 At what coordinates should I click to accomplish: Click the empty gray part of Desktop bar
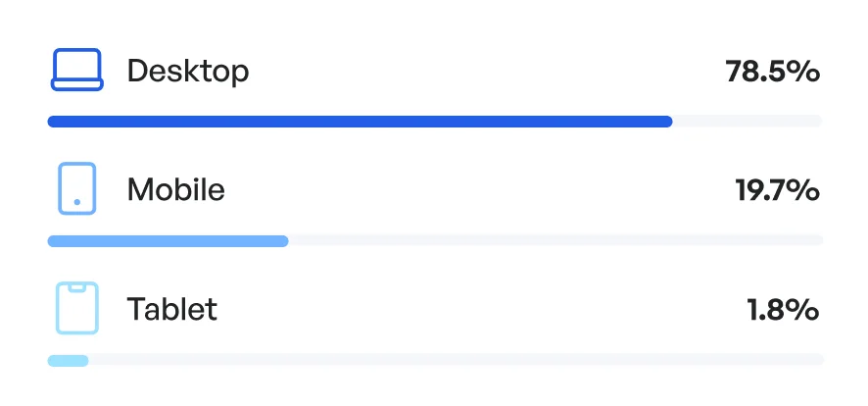pos(747,122)
